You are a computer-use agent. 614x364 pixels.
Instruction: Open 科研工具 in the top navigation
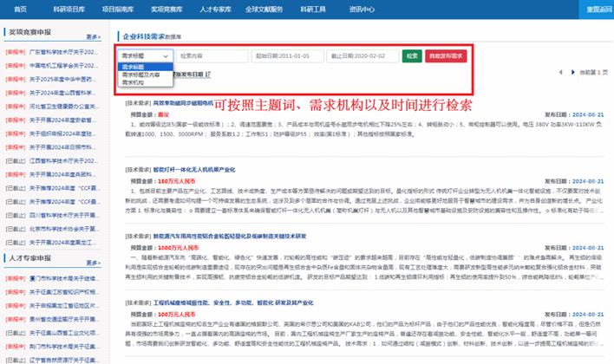313,10
